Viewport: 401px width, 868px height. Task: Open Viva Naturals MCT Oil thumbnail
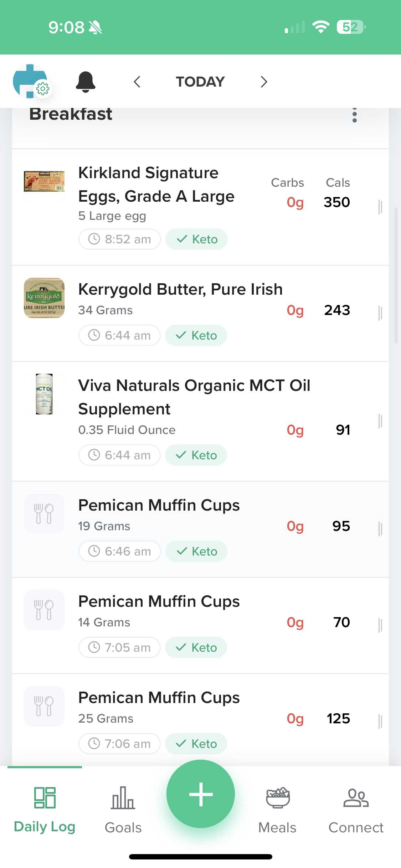44,394
